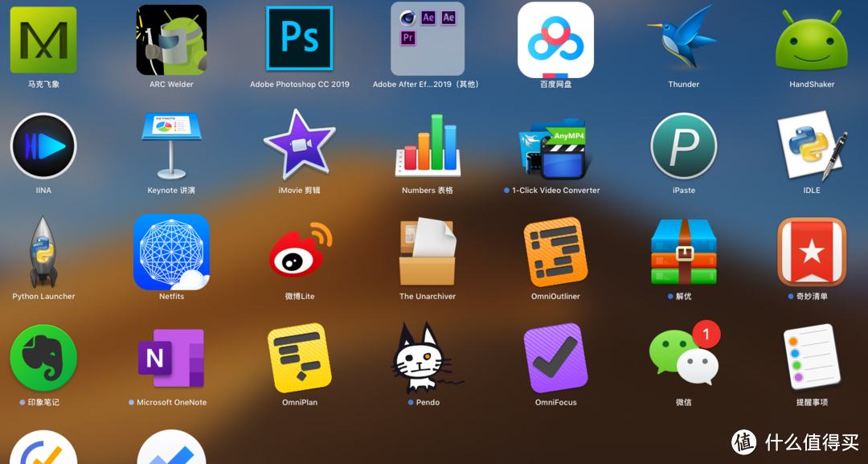Screen dimensions: 868x464
Task: Launch 奇妙清单 app
Action: pos(812,252)
